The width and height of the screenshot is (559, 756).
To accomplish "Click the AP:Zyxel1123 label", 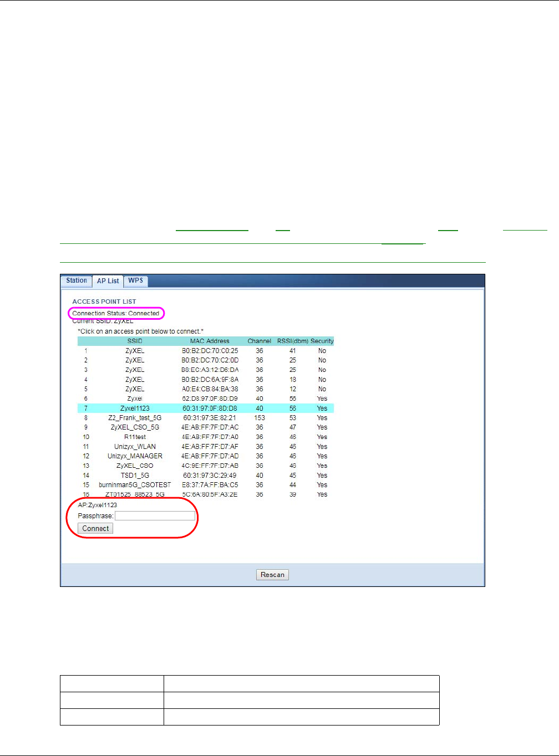I will point(98,505).
